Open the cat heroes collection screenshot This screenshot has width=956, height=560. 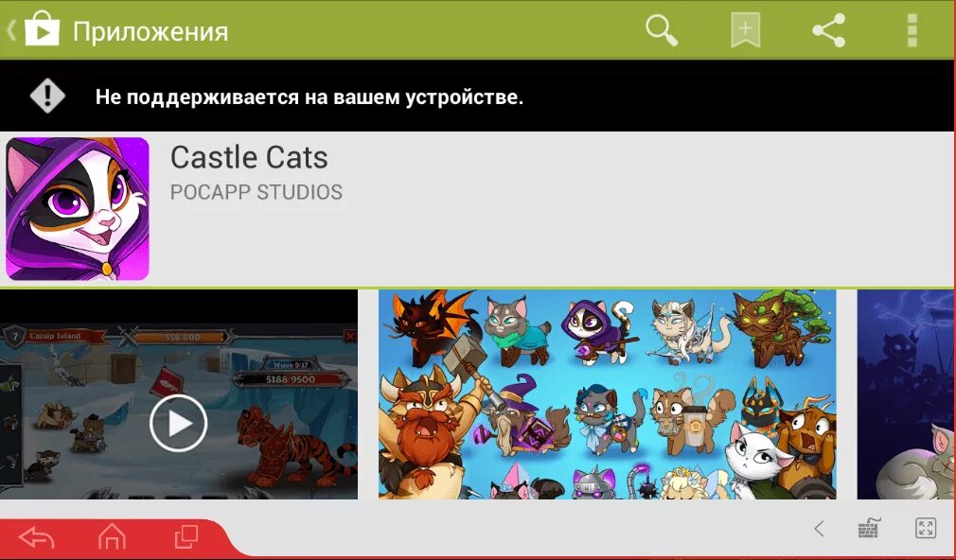608,394
